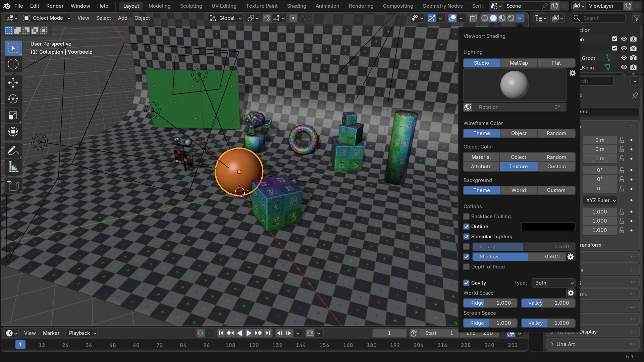Open the Add menu in viewport header
Image resolution: width=644 pixels, height=362 pixels.
point(122,18)
